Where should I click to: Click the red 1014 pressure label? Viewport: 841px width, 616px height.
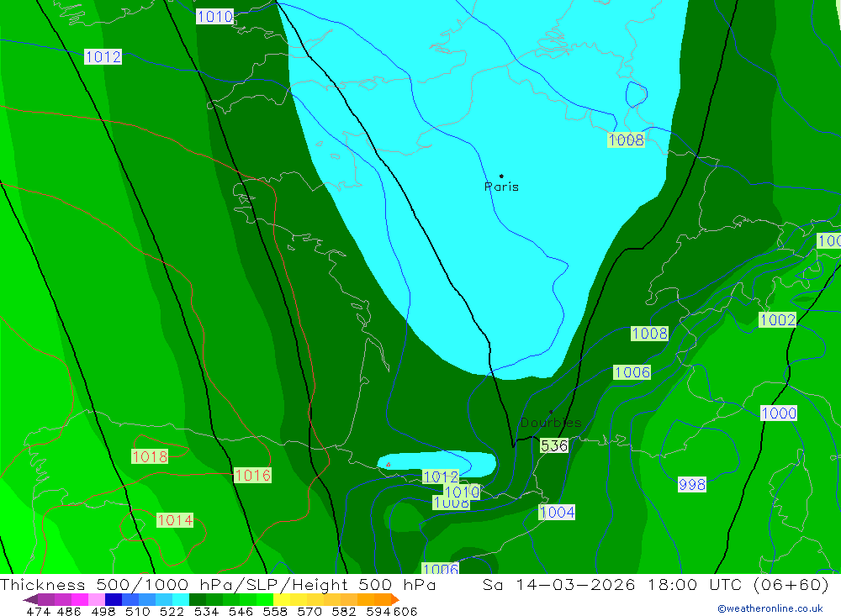click(x=175, y=520)
